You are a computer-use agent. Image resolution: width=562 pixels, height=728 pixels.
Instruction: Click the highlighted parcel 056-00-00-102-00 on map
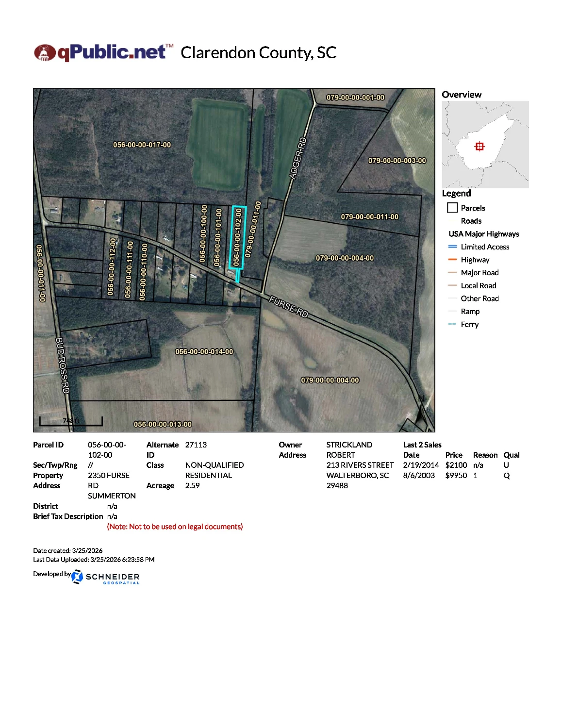(x=237, y=237)
